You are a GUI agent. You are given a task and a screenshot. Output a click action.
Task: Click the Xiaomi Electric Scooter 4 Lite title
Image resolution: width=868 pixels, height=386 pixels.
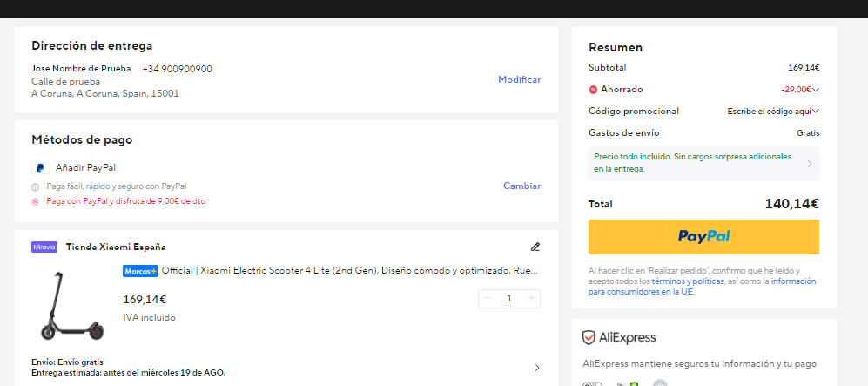(x=350, y=271)
